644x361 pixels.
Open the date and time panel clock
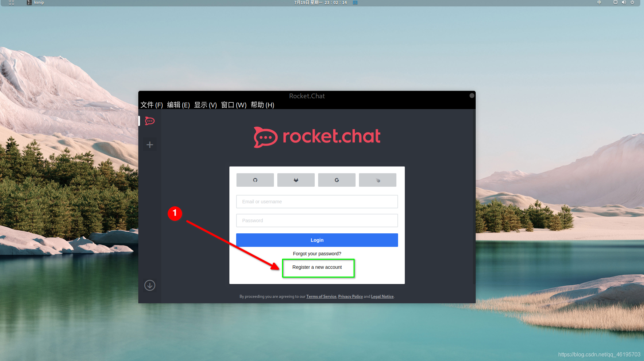pos(320,2)
